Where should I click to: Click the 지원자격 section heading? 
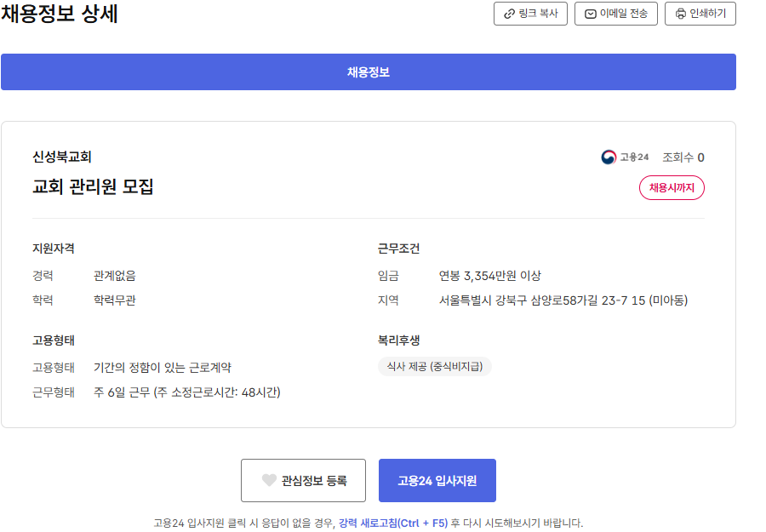pyautogui.click(x=54, y=249)
